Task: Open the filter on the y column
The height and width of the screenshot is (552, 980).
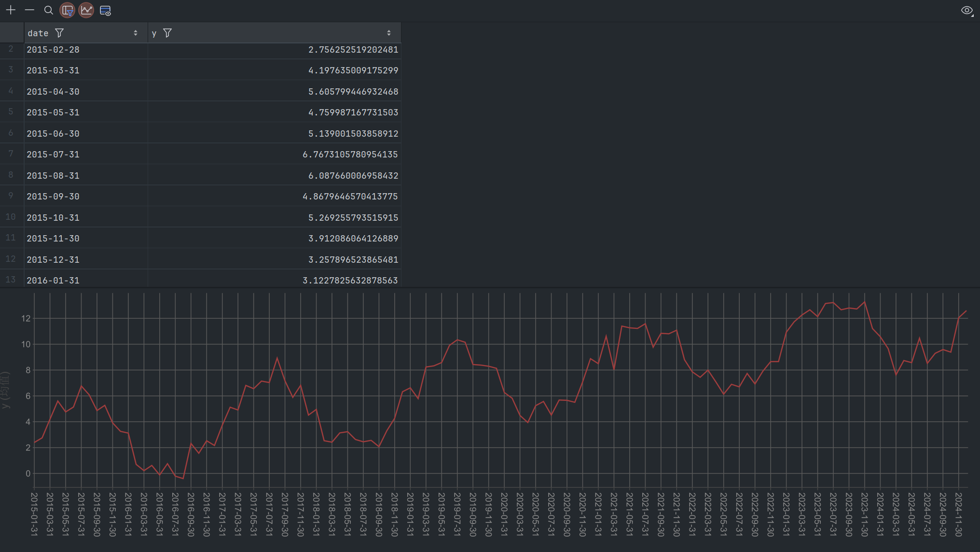Action: click(167, 33)
